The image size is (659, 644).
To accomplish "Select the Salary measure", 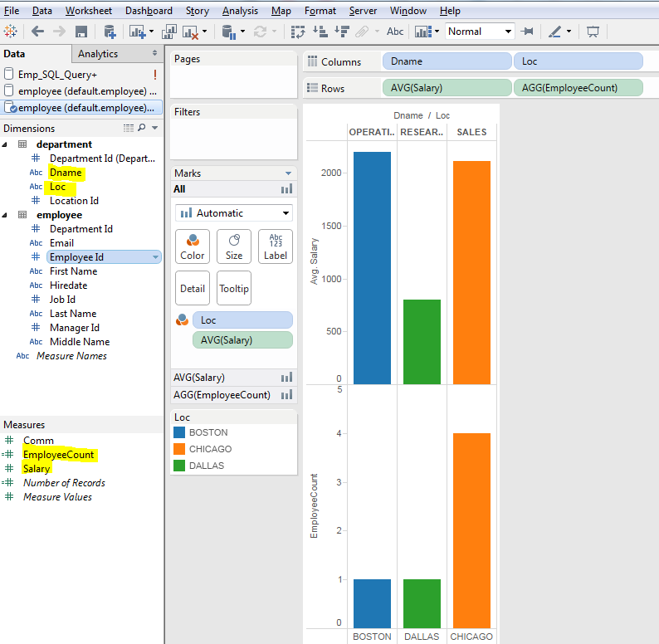I will [37, 469].
